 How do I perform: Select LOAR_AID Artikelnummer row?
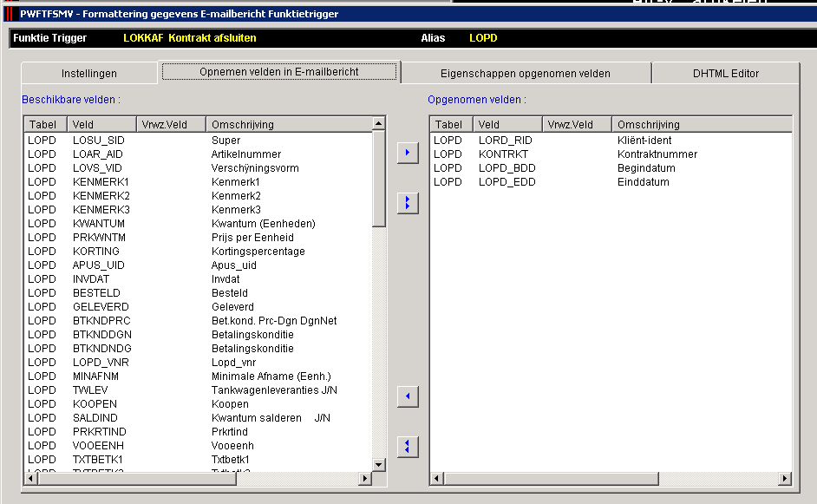click(198, 154)
